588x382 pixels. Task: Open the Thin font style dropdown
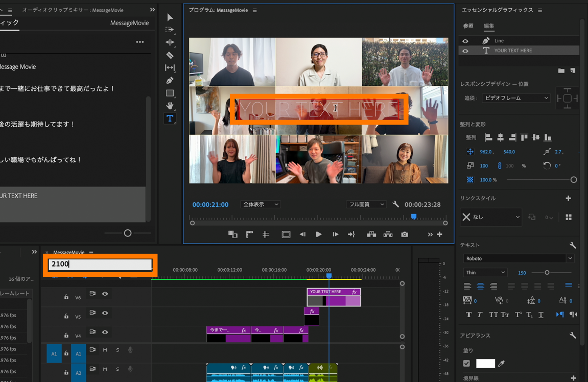click(485, 273)
